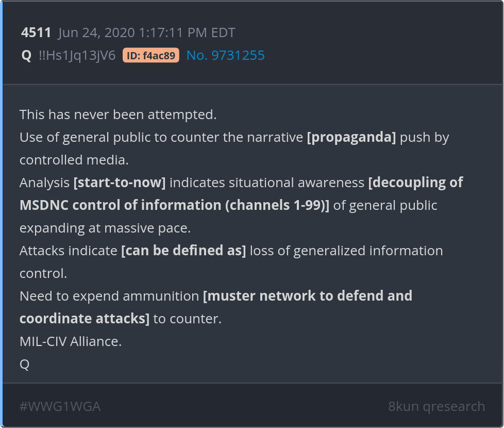
Task: Click bold "[muster network to defend and" text
Action: 308,296
